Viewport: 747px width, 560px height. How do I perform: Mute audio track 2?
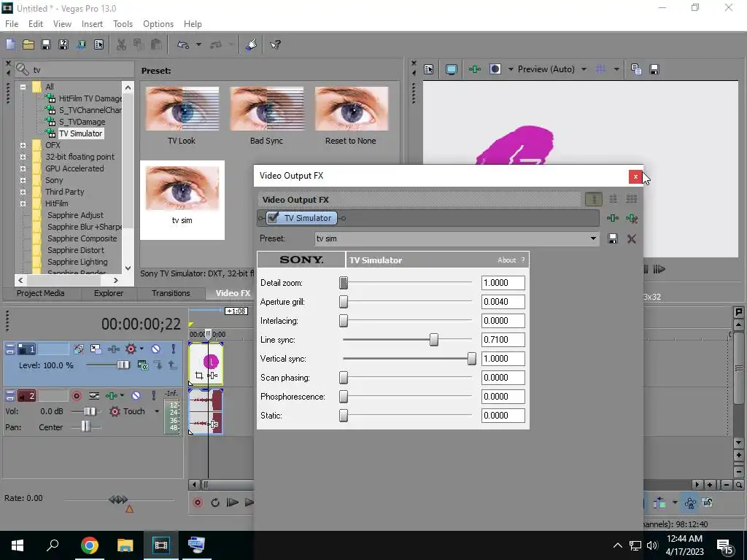pyautogui.click(x=136, y=396)
